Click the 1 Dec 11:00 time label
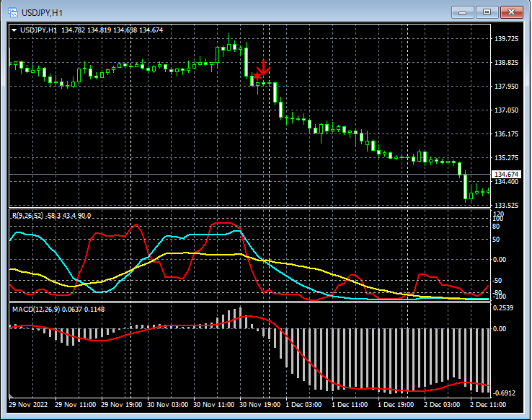The width and height of the screenshot is (532, 420). click(350, 404)
